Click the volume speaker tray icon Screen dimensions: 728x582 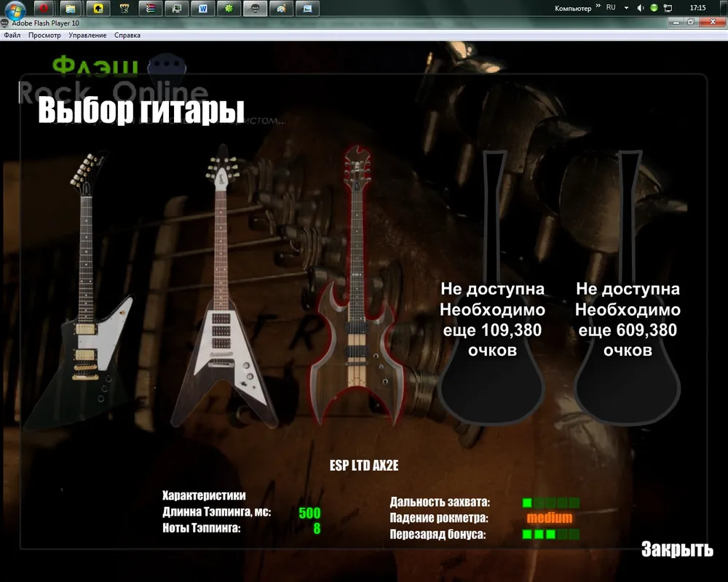(640, 8)
